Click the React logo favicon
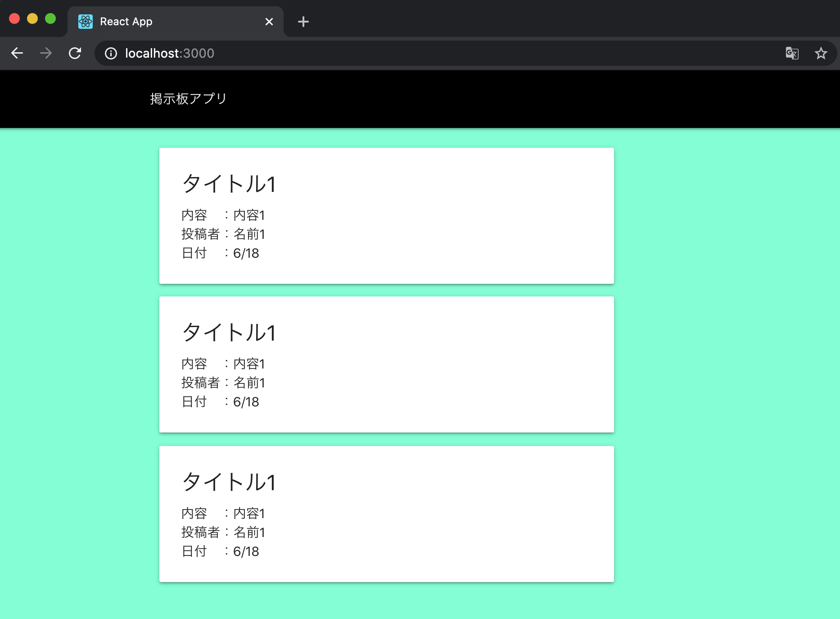The image size is (840, 619). [x=86, y=22]
